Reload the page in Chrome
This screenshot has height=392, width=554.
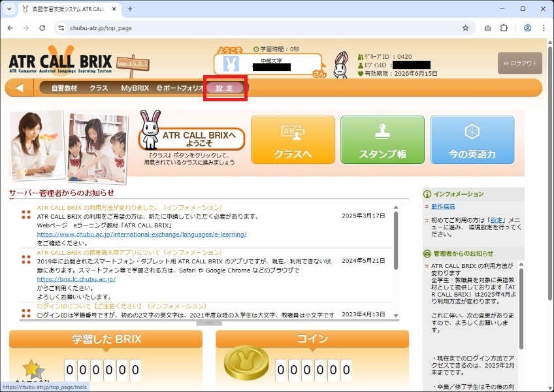click(42, 28)
